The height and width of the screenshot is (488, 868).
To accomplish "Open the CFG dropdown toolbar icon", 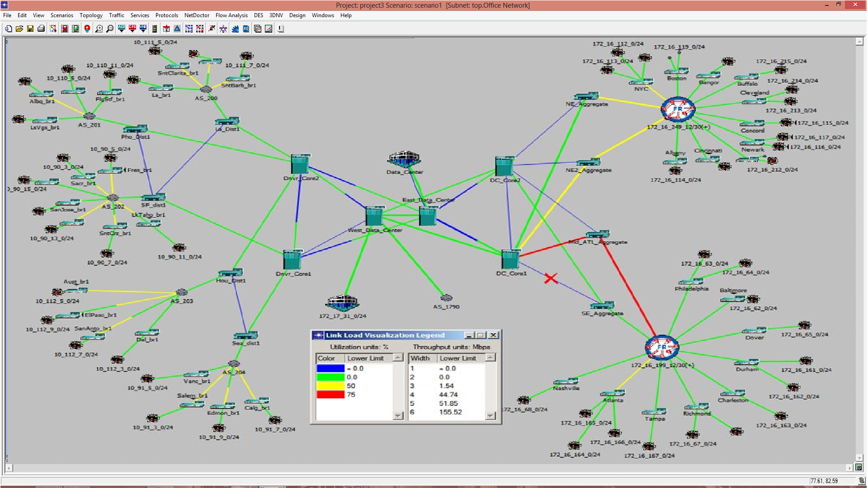I will click(x=132, y=28).
